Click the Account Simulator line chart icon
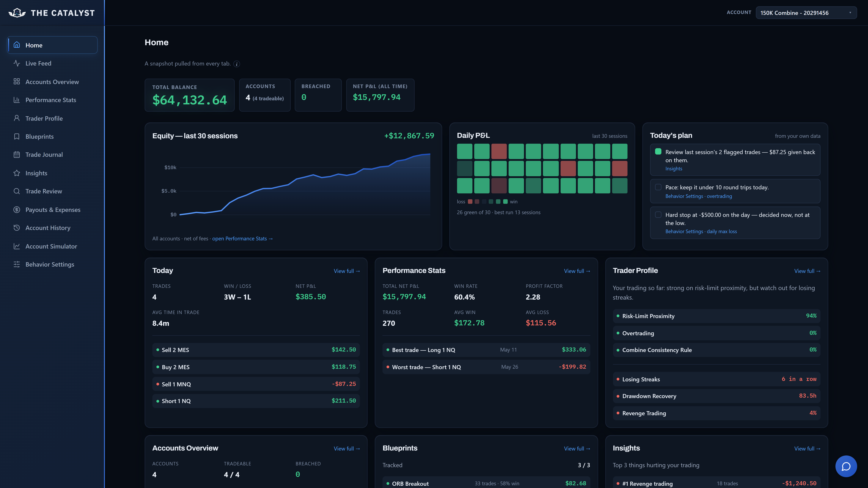This screenshot has height=488, width=868. tap(17, 246)
